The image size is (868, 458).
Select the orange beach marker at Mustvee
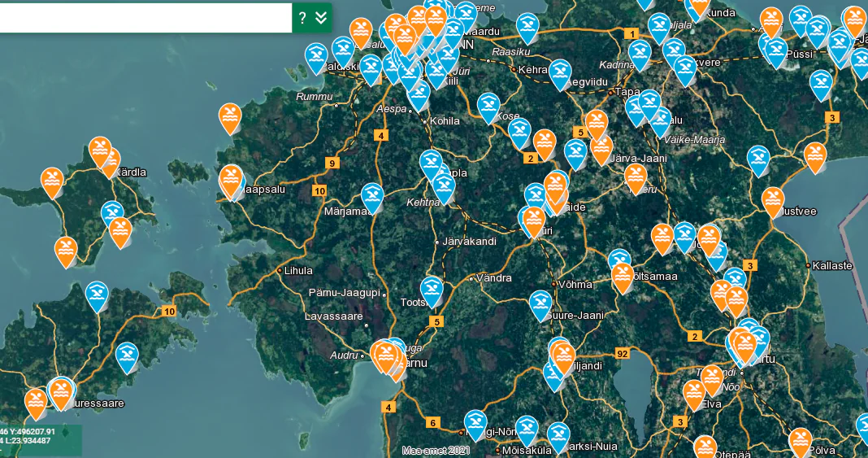pos(773,201)
